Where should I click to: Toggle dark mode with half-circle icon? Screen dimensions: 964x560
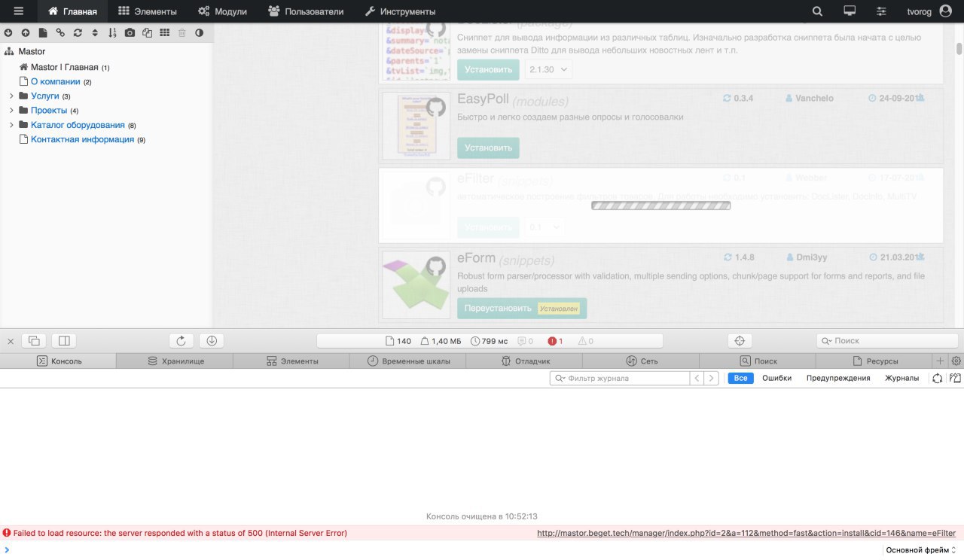[199, 33]
